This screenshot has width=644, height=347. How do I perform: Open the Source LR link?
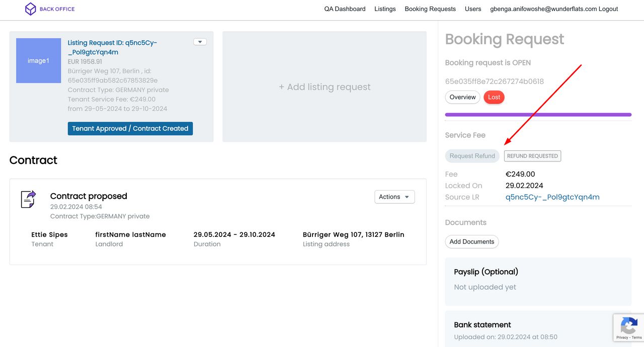point(552,197)
